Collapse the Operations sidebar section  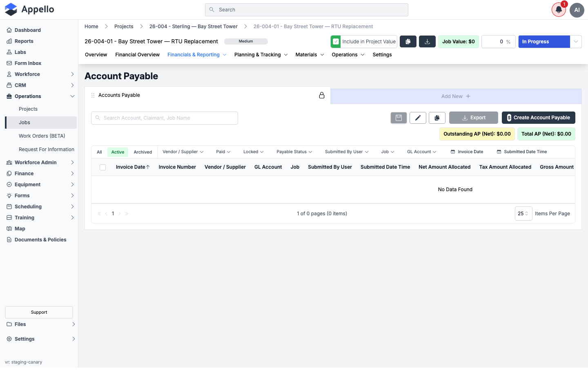[41, 96]
